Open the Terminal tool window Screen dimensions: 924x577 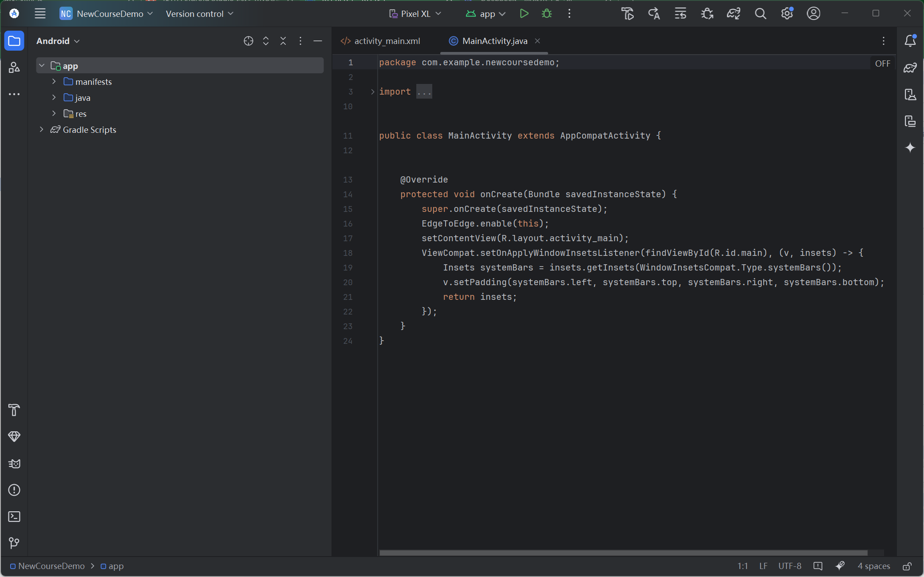pyautogui.click(x=14, y=517)
